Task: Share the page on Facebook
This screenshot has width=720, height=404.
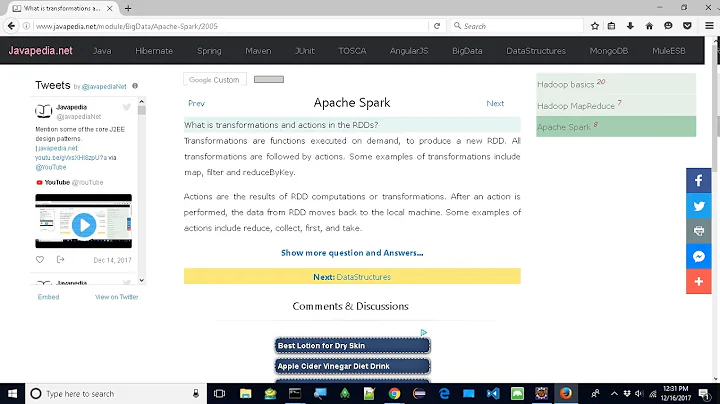Action: coord(698,180)
